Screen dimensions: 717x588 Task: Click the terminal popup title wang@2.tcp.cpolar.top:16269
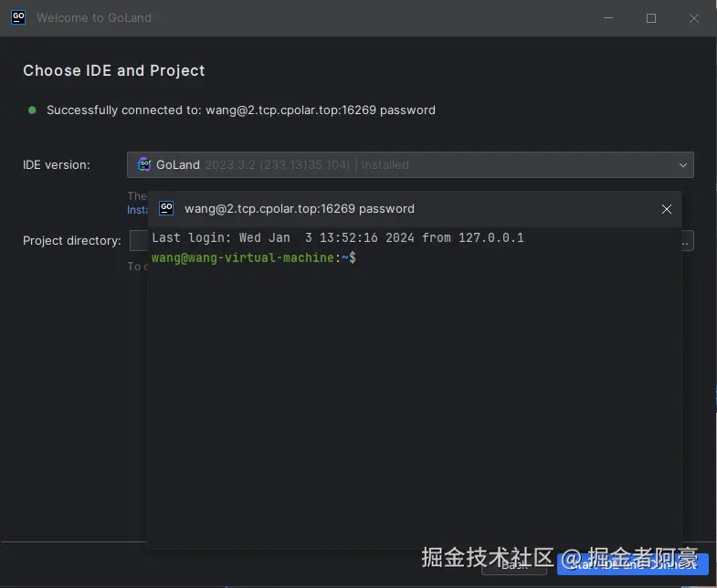tap(300, 209)
